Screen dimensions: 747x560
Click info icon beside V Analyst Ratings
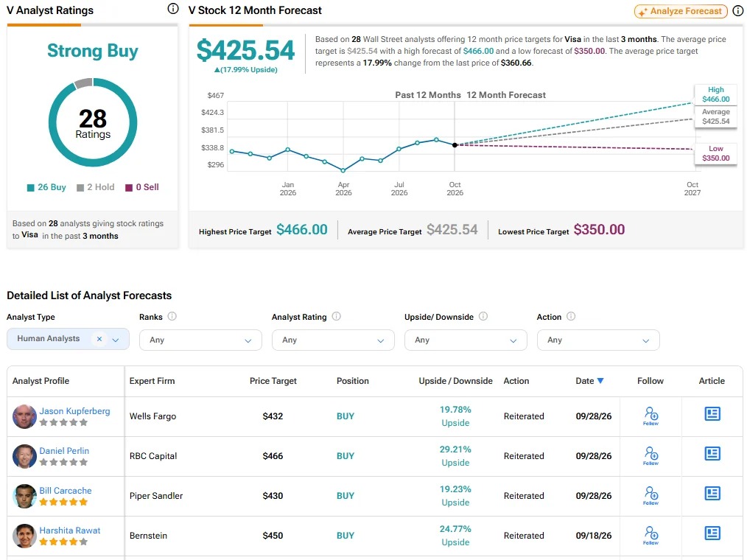tap(173, 9)
